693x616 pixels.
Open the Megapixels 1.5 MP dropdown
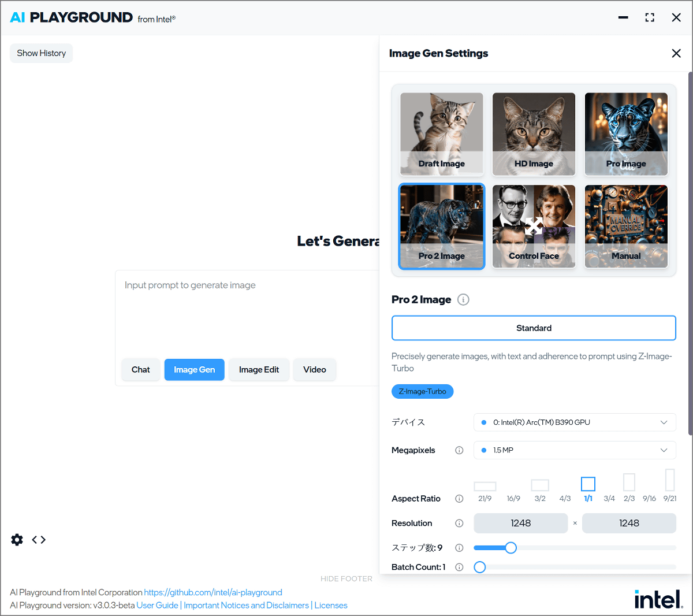(x=575, y=450)
